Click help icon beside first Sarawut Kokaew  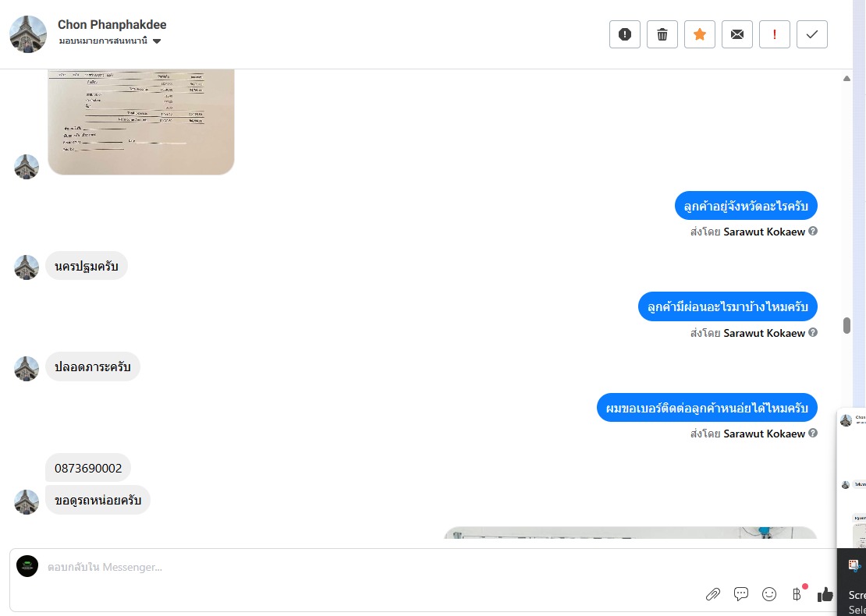pos(813,231)
